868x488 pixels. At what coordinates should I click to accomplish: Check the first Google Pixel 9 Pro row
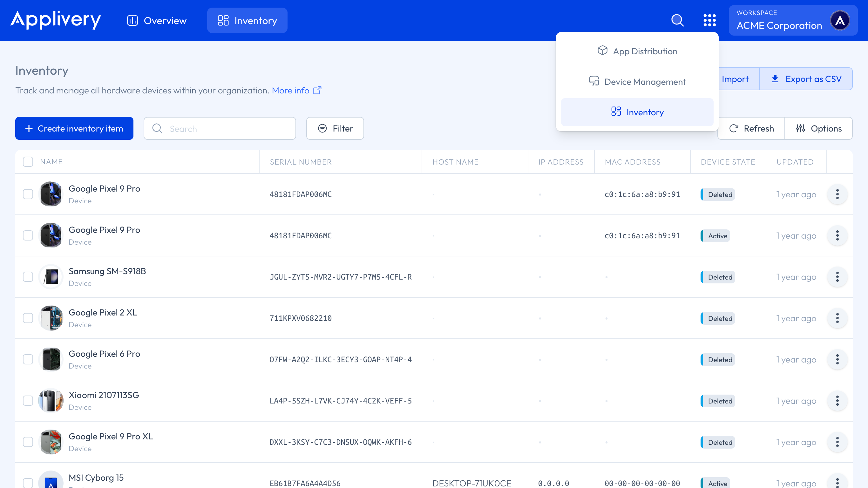tap(28, 194)
